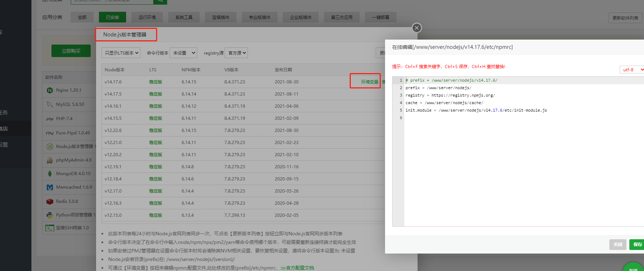Switch to the 专业版插件 category tab

[x=260, y=17]
